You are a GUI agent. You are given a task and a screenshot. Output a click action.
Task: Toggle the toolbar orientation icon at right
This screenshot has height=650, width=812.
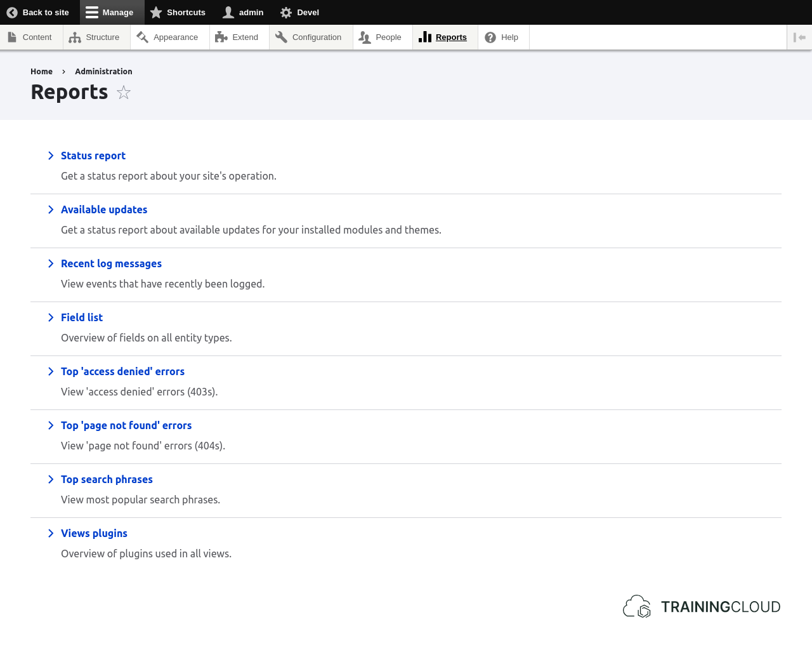799,37
